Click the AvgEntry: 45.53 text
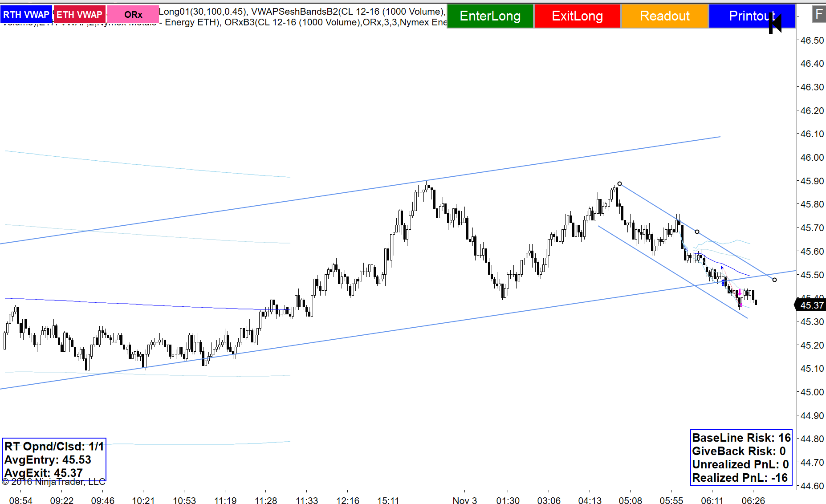The height and width of the screenshot is (504, 826). coord(48,459)
